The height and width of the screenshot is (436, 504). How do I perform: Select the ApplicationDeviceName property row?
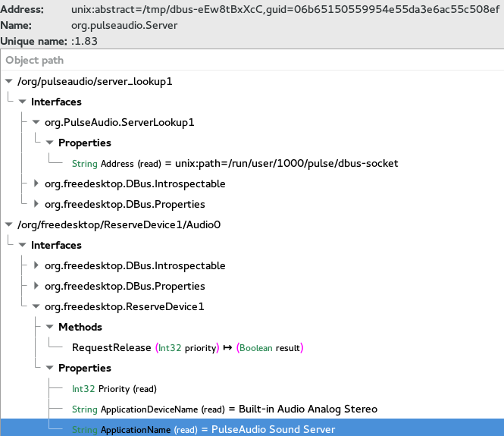224,409
